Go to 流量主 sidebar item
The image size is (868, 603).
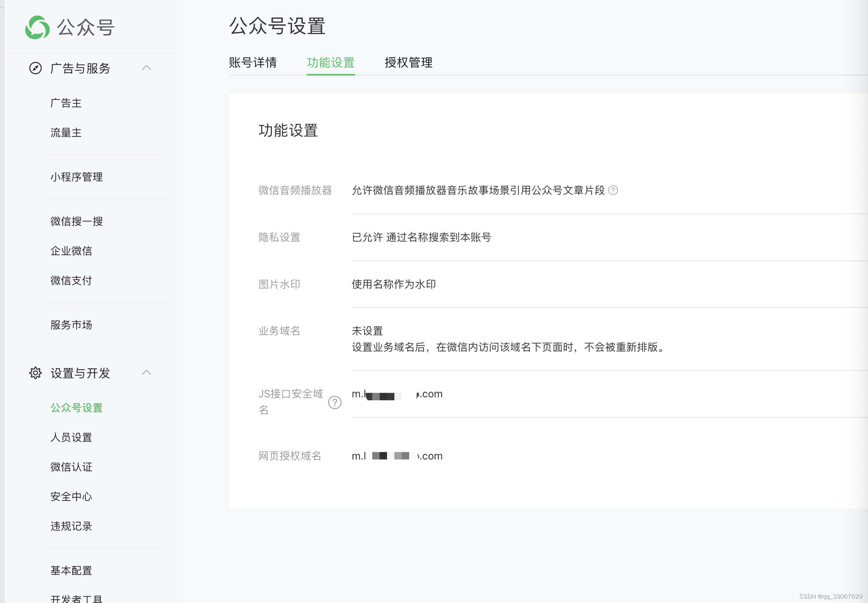(x=66, y=132)
